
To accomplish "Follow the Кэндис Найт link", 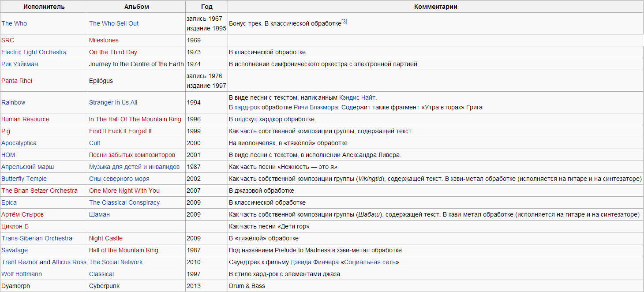I will 358,97.
